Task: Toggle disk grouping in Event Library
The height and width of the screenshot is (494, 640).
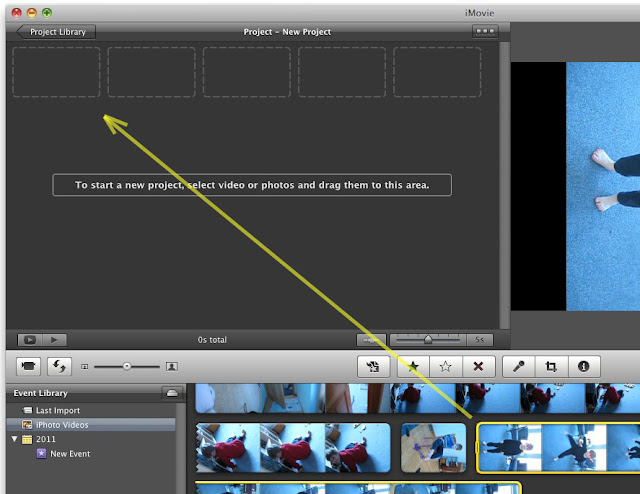Action: point(172,393)
